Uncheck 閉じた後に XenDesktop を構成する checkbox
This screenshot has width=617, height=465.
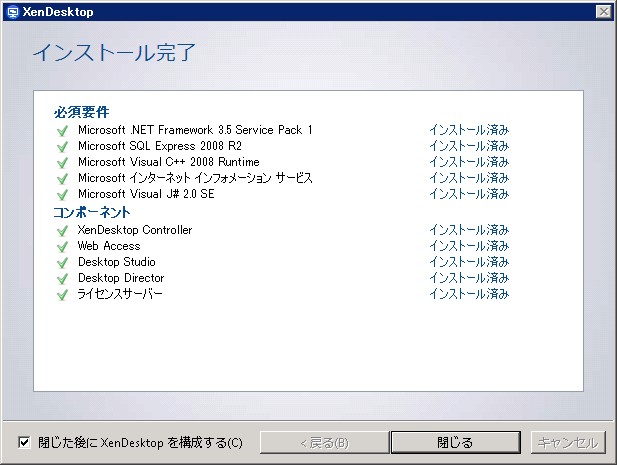coord(25,442)
